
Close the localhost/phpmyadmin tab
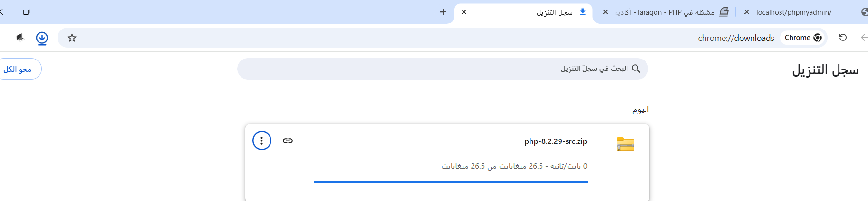tap(747, 12)
